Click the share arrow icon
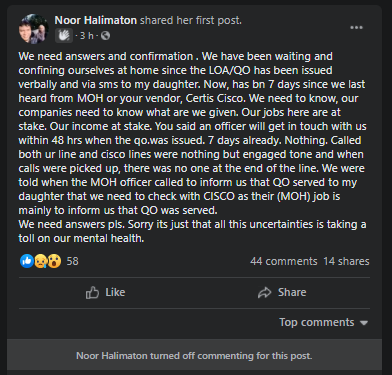 265,293
